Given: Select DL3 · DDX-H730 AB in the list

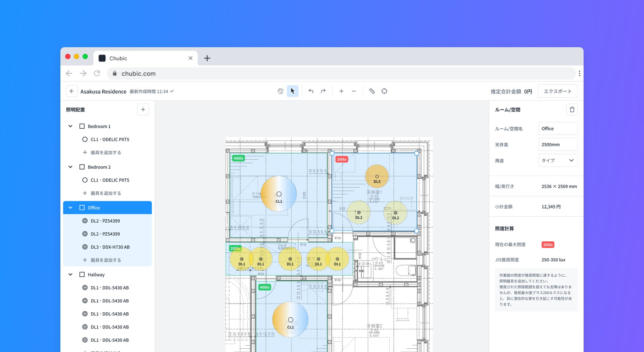Looking at the screenshot, I should tap(110, 247).
